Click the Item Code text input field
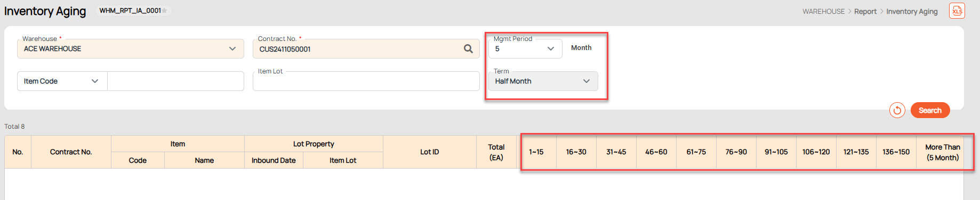Screen dimensions: 980x200 175,81
